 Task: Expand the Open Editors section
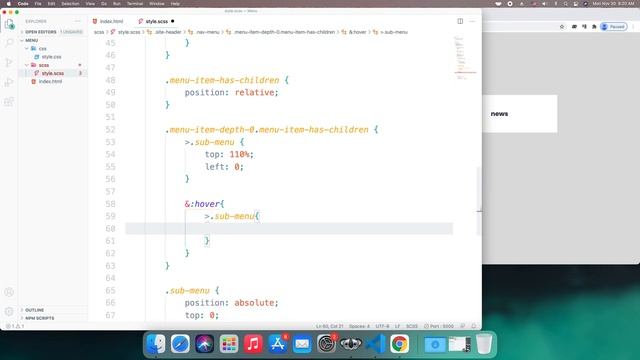point(53,32)
